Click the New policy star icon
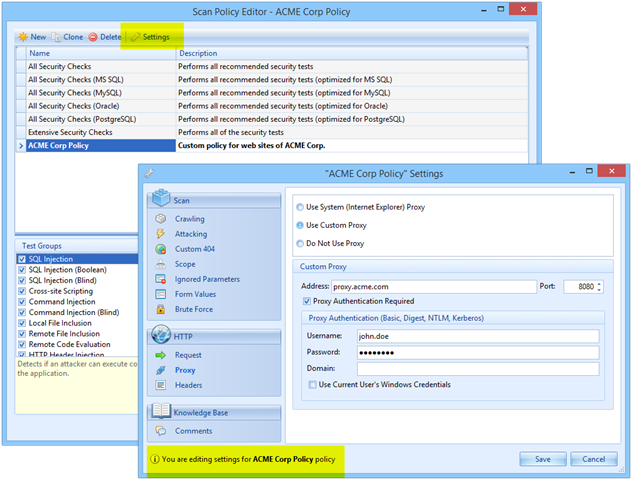Viewport: 632px width, 480px height. pyautogui.click(x=23, y=37)
